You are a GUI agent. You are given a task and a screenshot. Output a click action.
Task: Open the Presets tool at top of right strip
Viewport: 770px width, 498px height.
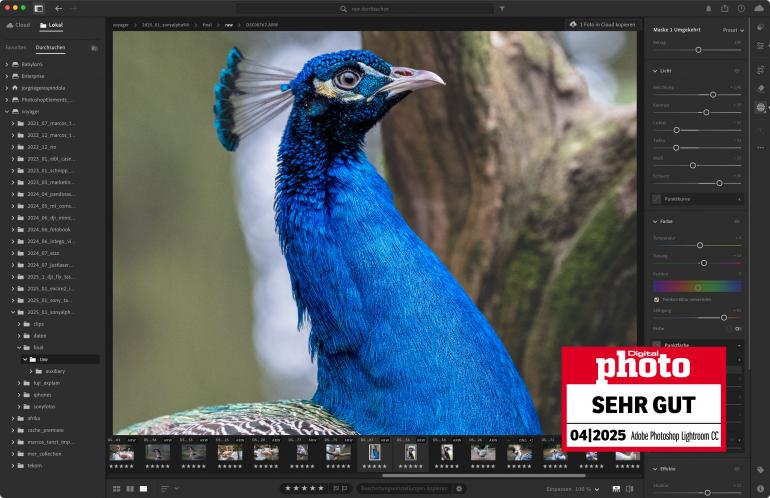click(x=761, y=28)
